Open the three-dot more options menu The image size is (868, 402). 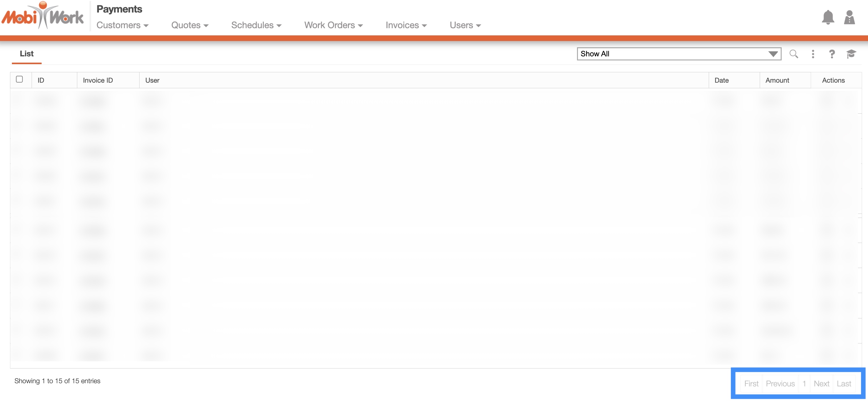pyautogui.click(x=812, y=54)
